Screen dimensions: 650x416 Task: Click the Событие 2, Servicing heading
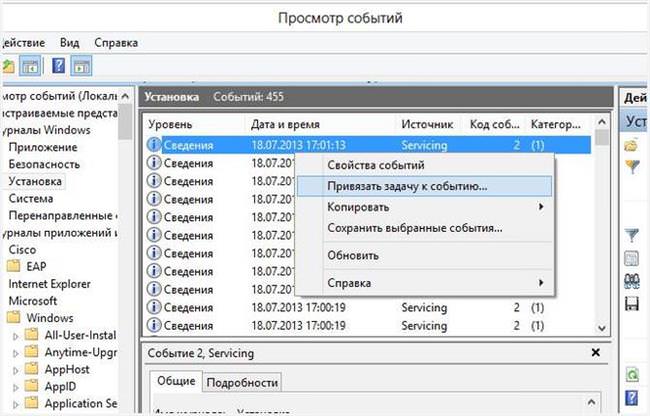201,353
